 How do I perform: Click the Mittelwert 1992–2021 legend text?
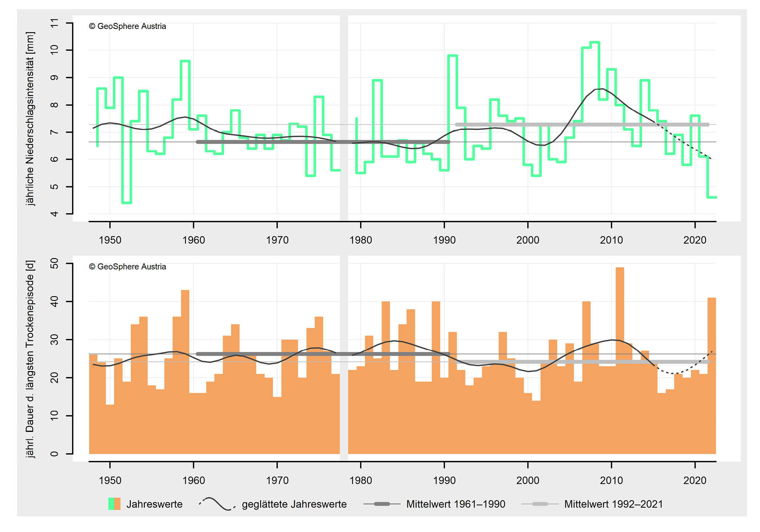coord(613,504)
